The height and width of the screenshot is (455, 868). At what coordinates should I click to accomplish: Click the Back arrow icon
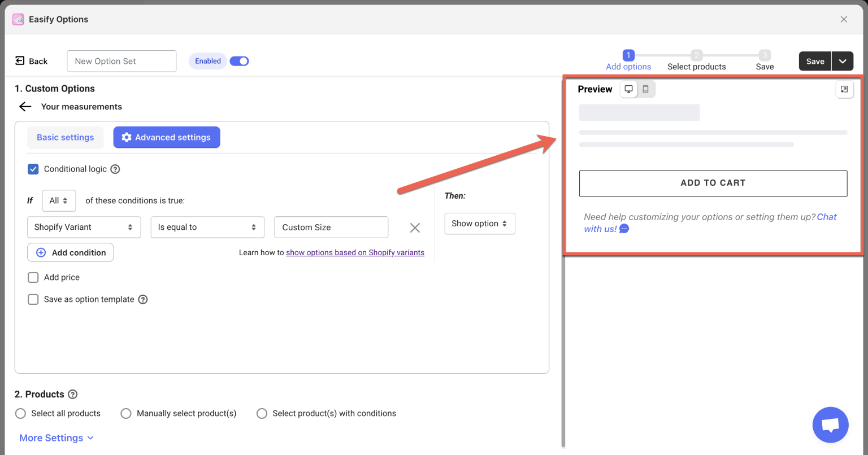coord(25,106)
